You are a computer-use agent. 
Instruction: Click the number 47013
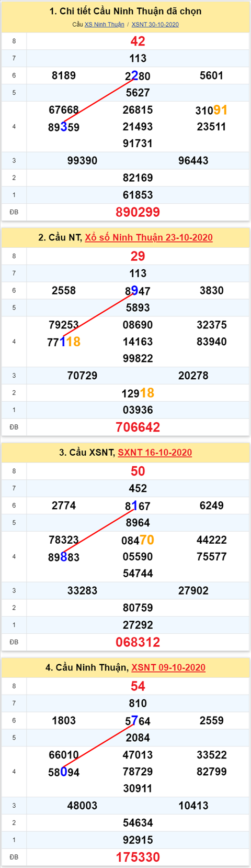pyautogui.click(x=138, y=755)
